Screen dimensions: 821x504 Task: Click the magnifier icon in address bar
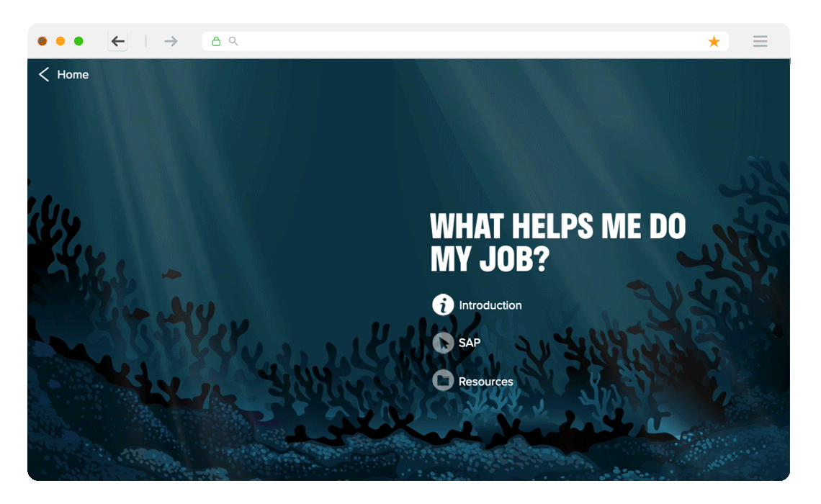[233, 42]
